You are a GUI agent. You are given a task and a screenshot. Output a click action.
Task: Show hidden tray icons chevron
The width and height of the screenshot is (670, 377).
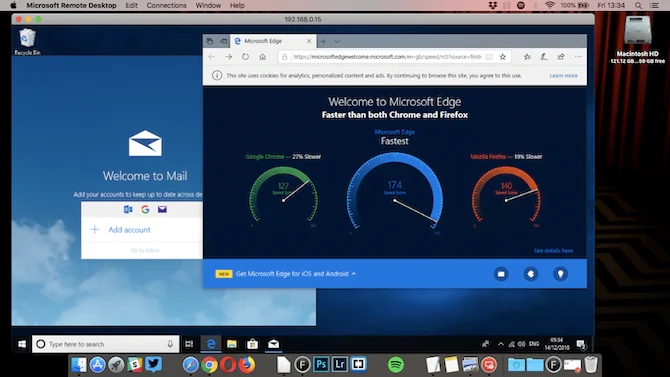click(x=501, y=344)
